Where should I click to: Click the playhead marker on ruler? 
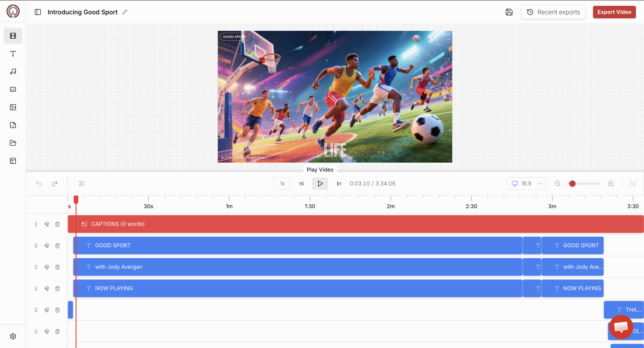pos(76,199)
